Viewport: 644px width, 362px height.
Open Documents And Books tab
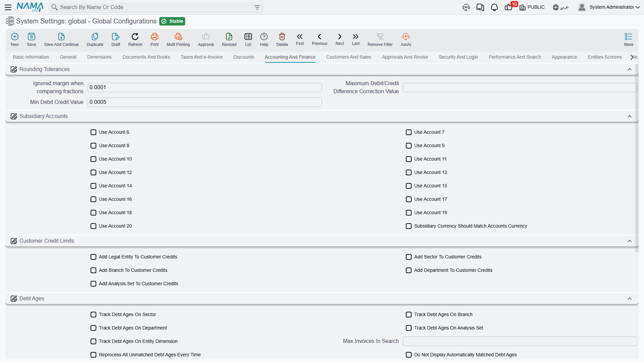[146, 57]
